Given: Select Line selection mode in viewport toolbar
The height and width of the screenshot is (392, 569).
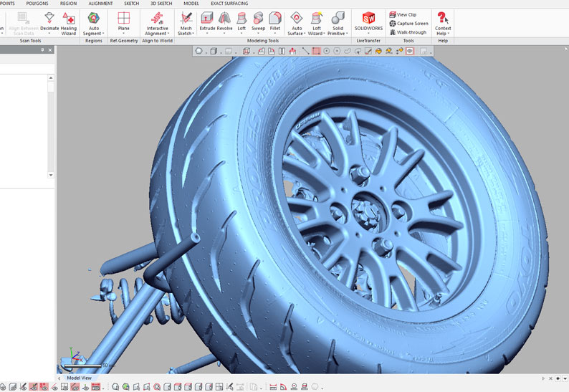Looking at the screenshot, I should tap(305, 51).
